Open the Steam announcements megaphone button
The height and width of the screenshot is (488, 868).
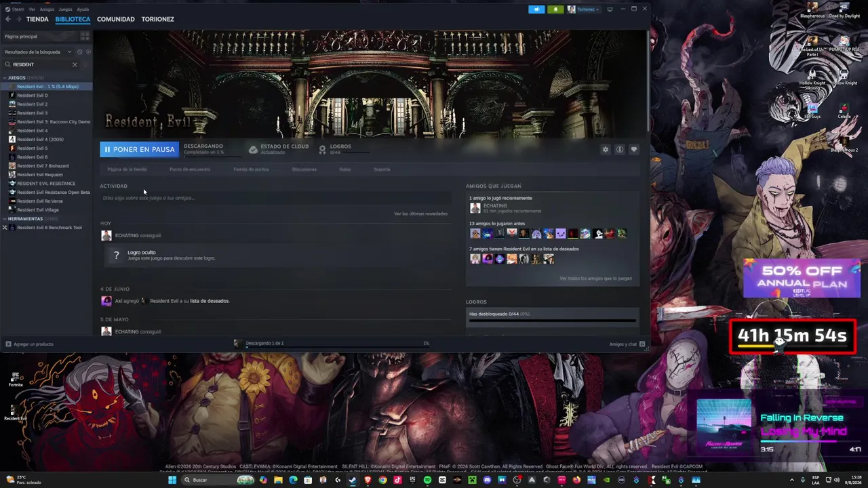[536, 9]
